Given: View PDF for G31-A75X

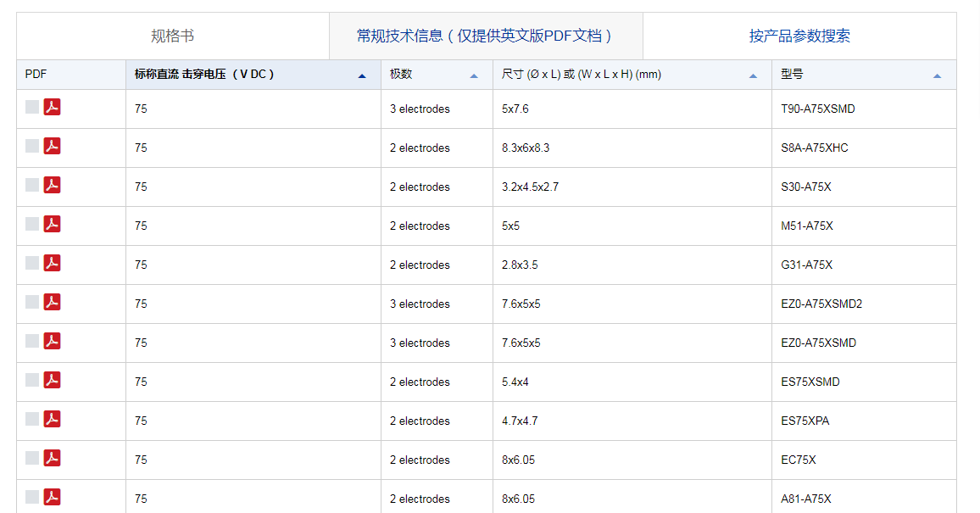Looking at the screenshot, I should pos(53,264).
